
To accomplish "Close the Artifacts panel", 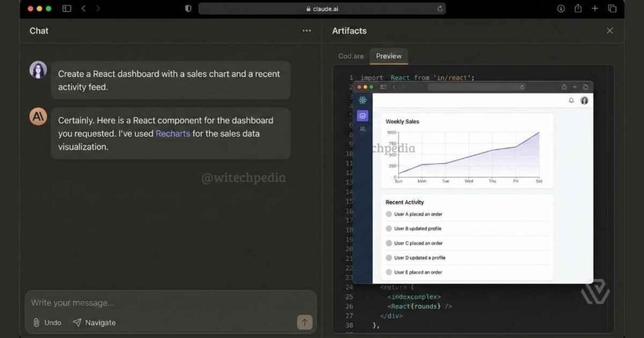I will 610,31.
